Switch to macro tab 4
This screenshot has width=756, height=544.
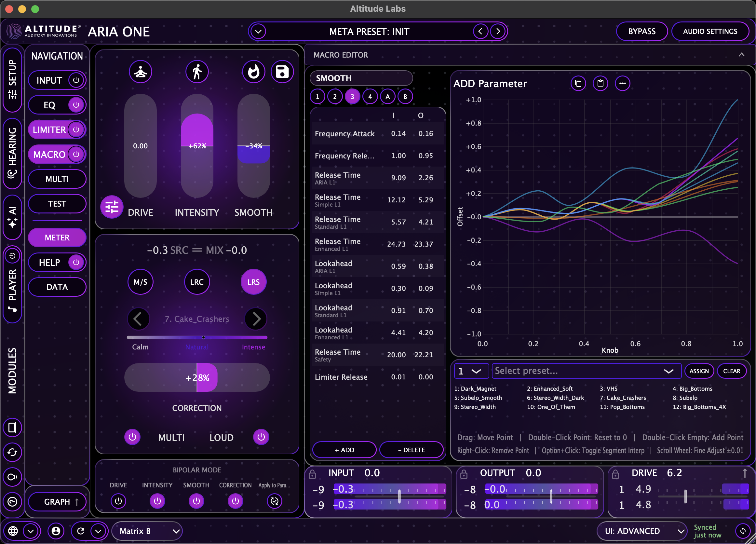370,96
